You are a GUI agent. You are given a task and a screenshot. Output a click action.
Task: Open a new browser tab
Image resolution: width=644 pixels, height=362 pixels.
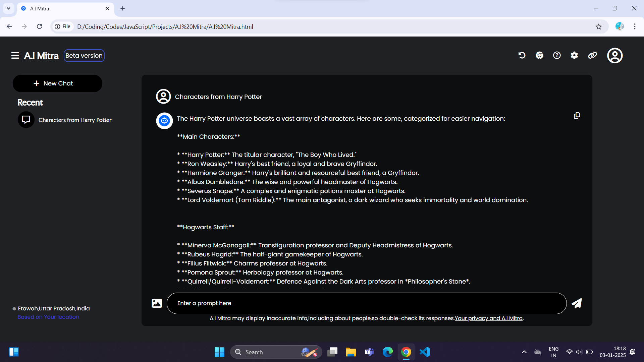(122, 8)
